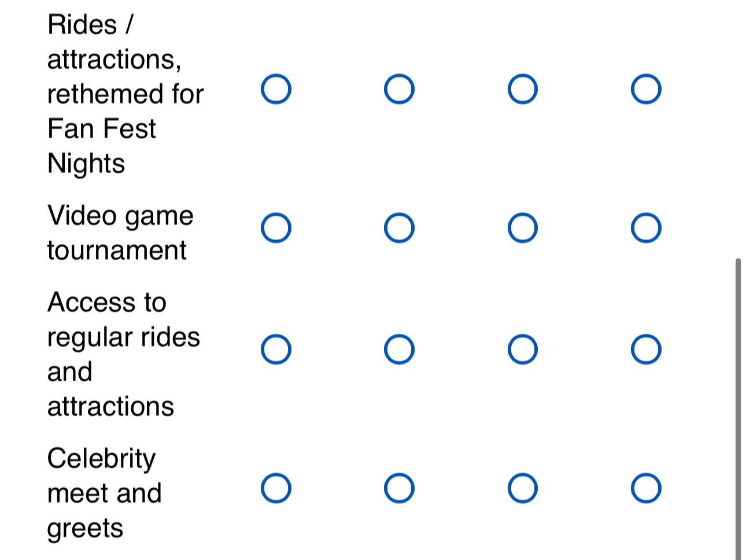This screenshot has height=560, width=746.
Task: Click the vertical scrollbar on the right edge
Action: point(738,405)
